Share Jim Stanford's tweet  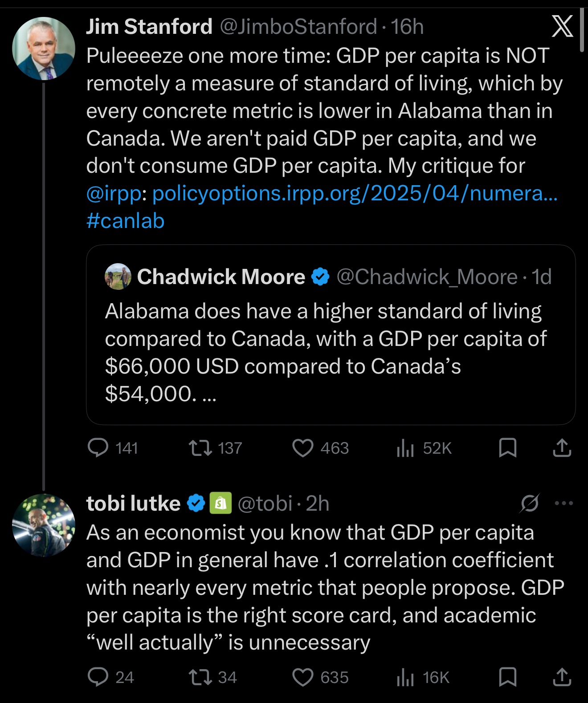coord(562,448)
